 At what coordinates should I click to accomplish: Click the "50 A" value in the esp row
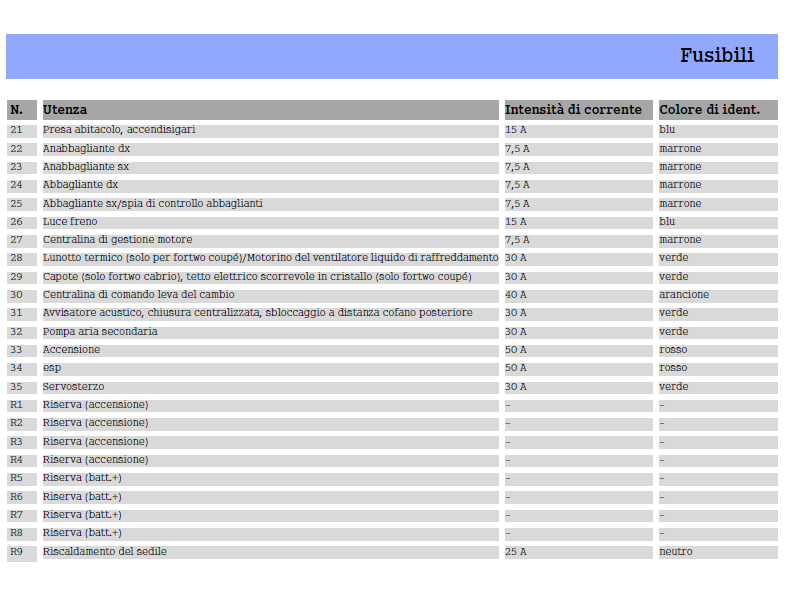[x=516, y=368]
